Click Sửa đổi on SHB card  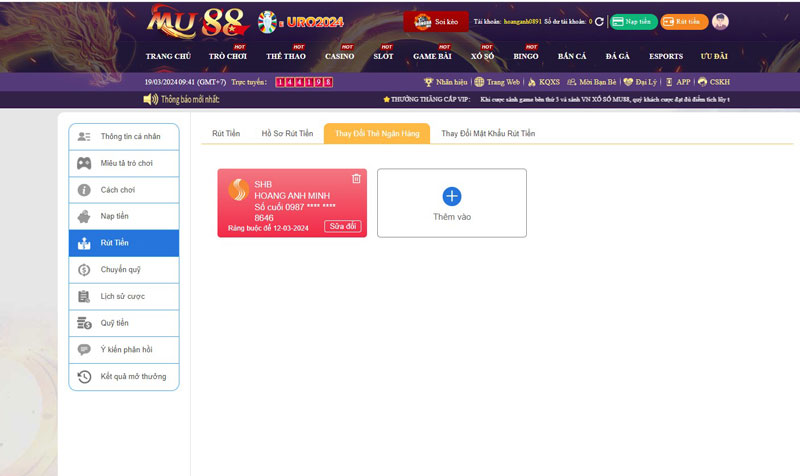343,226
